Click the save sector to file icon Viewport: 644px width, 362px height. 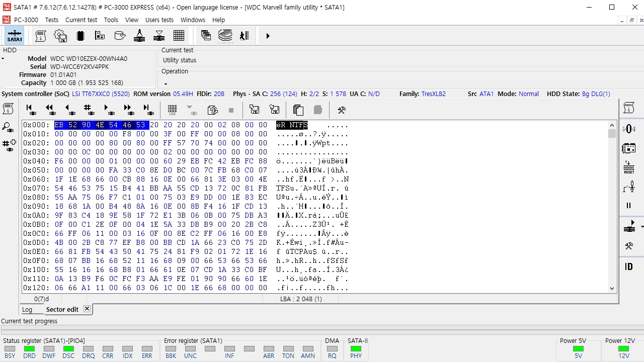[274, 110]
